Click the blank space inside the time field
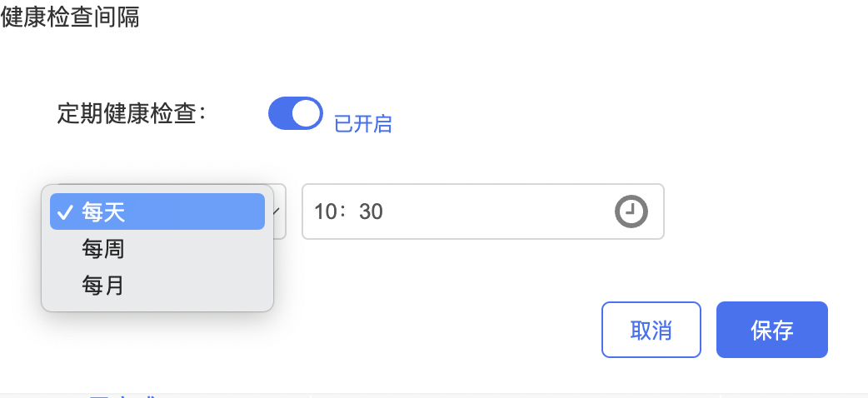The image size is (868, 398). coord(500,211)
